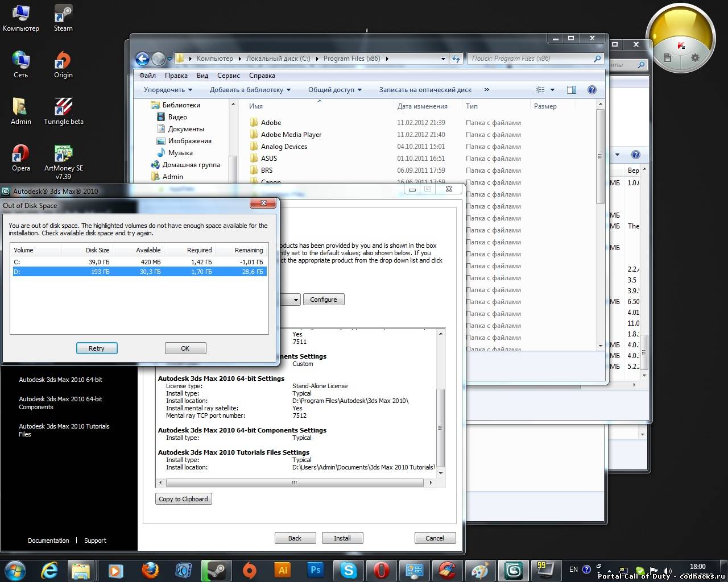
Task: Click the installer Back button
Action: (x=295, y=538)
